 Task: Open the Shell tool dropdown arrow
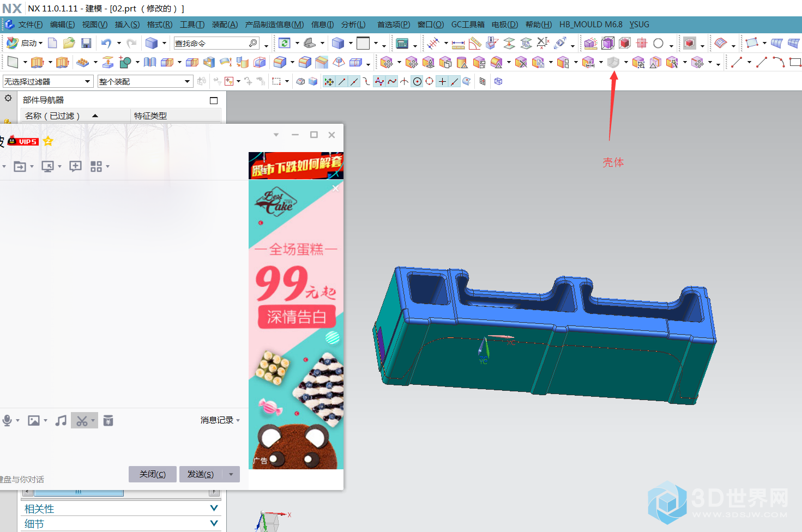pyautogui.click(x=626, y=63)
